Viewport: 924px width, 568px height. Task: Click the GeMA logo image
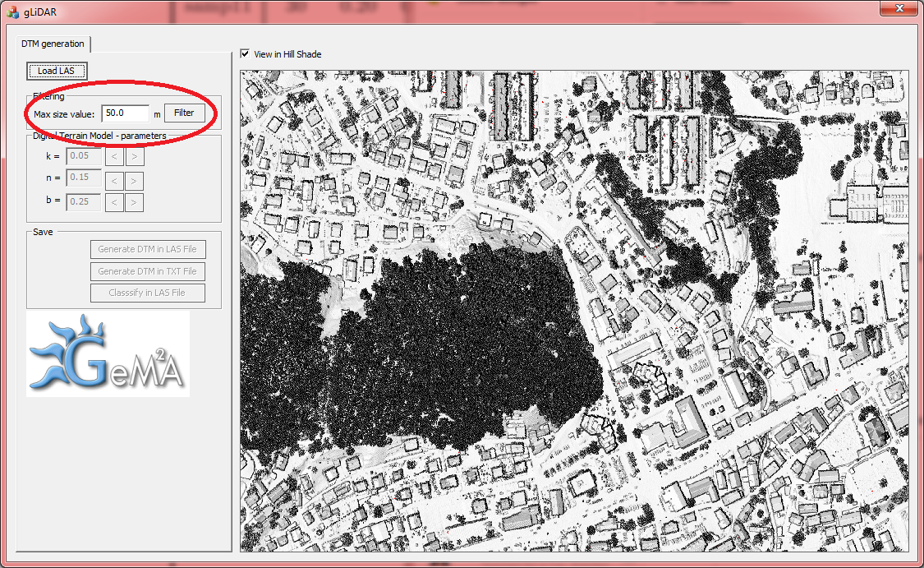[x=108, y=354]
